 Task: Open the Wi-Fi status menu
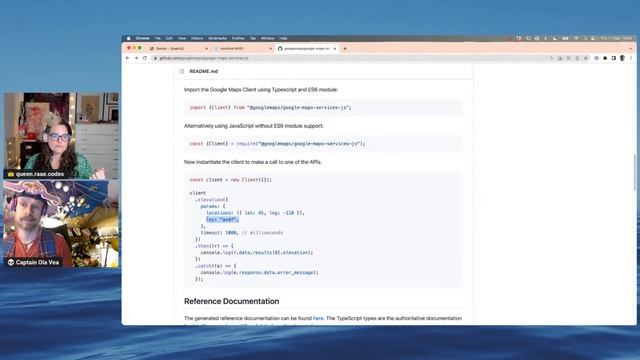coord(576,38)
